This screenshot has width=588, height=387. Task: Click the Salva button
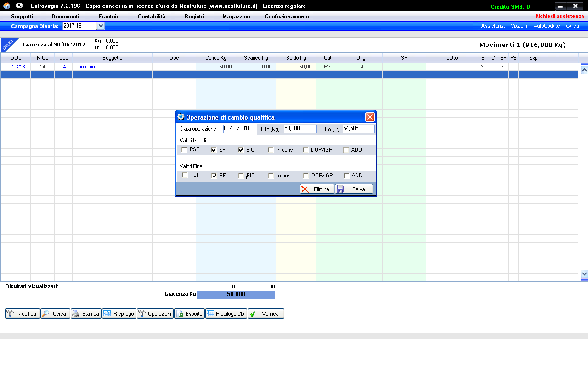[x=354, y=189]
